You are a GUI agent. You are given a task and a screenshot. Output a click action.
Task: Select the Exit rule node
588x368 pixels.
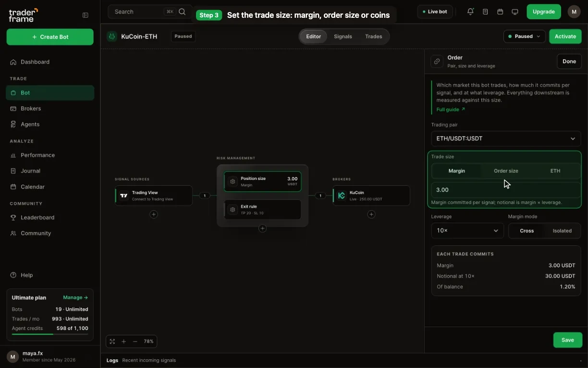(262, 210)
